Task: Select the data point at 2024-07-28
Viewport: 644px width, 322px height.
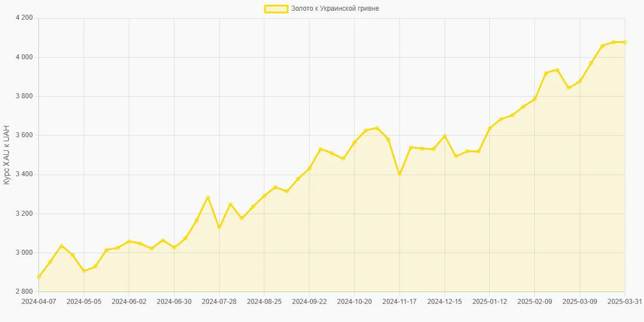Action: tap(219, 227)
